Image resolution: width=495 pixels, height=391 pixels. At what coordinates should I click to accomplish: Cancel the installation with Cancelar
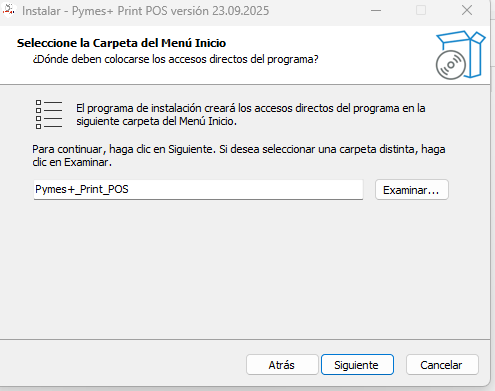[442, 365]
